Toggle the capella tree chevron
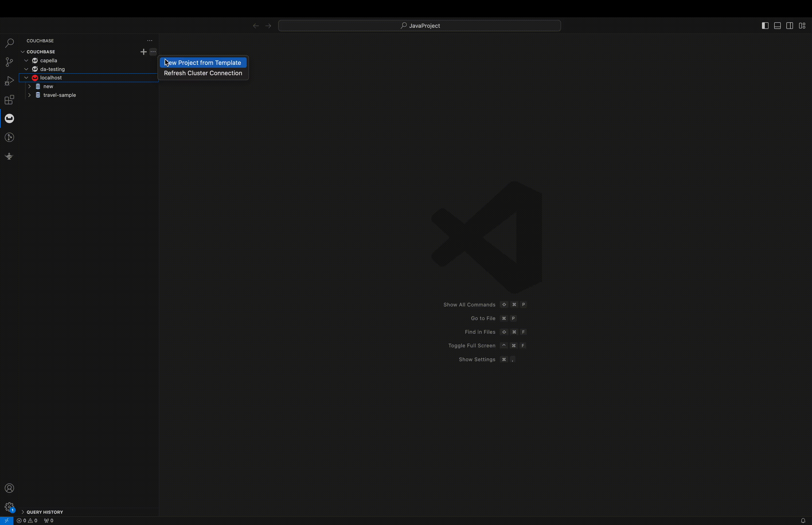Viewport: 812px width, 525px height. (x=26, y=60)
